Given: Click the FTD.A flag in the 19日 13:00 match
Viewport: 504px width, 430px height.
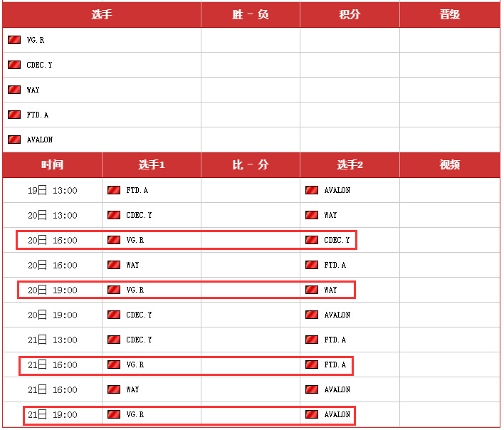Looking at the screenshot, I should (113, 190).
